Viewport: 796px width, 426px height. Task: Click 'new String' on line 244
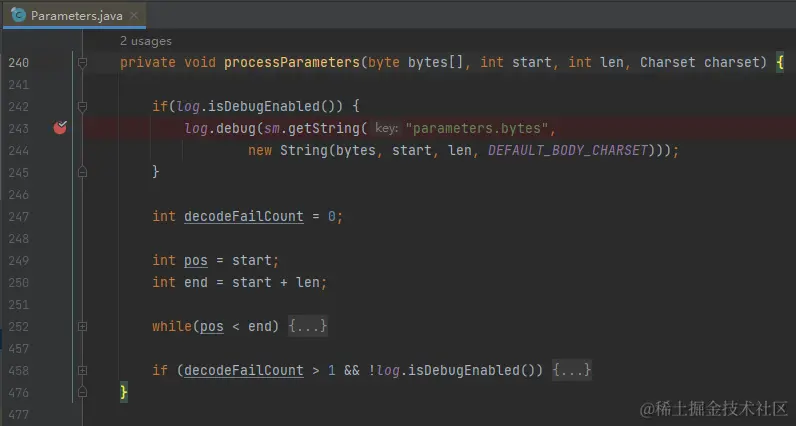click(288, 150)
